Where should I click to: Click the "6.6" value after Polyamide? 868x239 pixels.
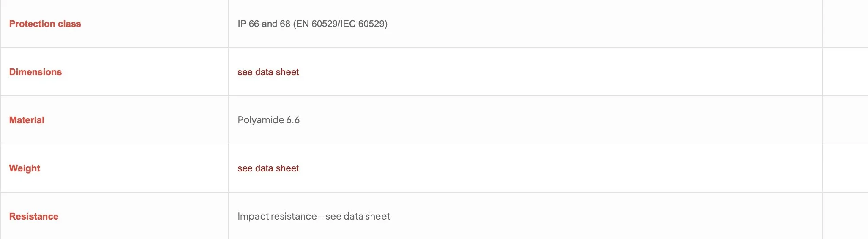(293, 120)
